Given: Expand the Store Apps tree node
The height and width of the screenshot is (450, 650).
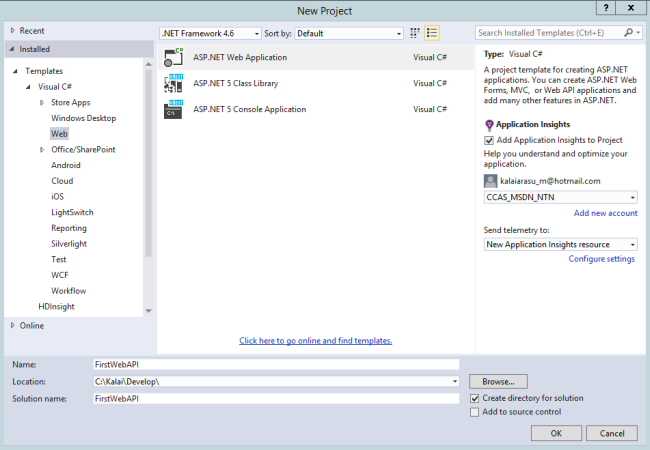Looking at the screenshot, I should pyautogui.click(x=42, y=102).
